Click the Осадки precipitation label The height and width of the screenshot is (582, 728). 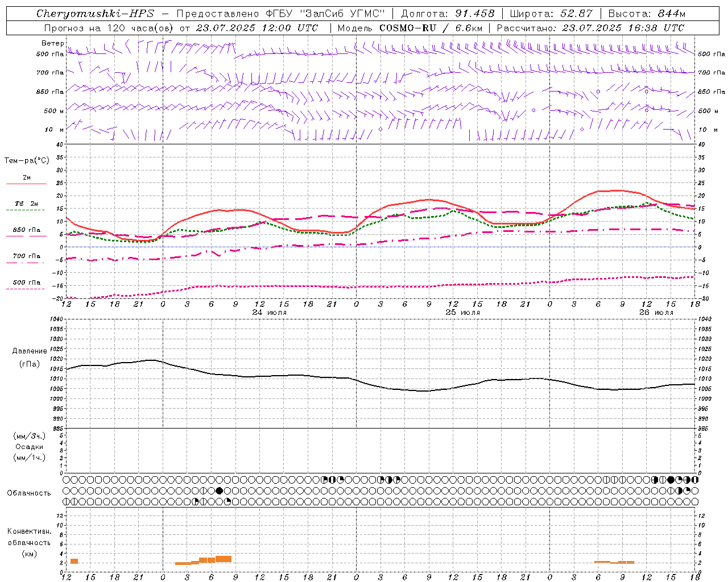30,447
